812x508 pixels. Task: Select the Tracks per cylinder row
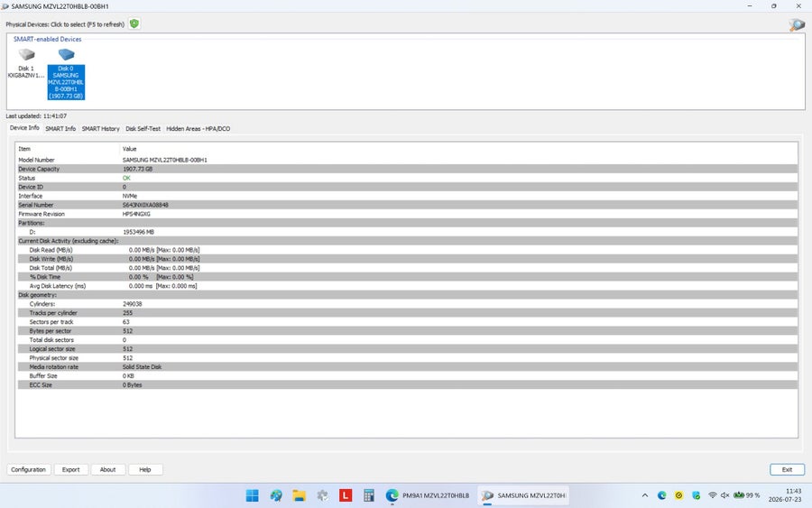click(407, 313)
